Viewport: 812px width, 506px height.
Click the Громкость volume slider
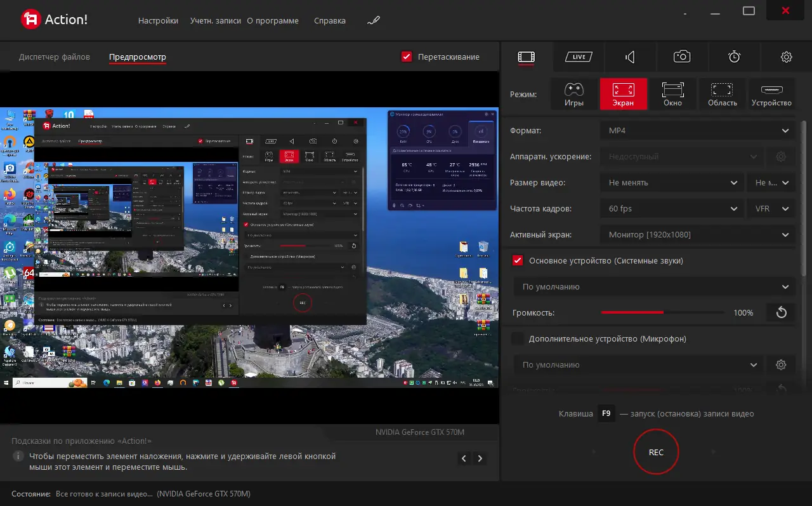664,312
